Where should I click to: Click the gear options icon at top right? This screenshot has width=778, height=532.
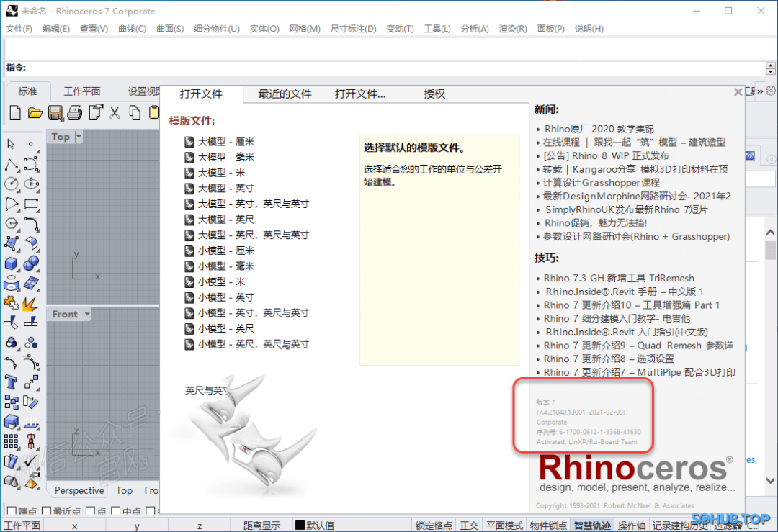pos(771,91)
